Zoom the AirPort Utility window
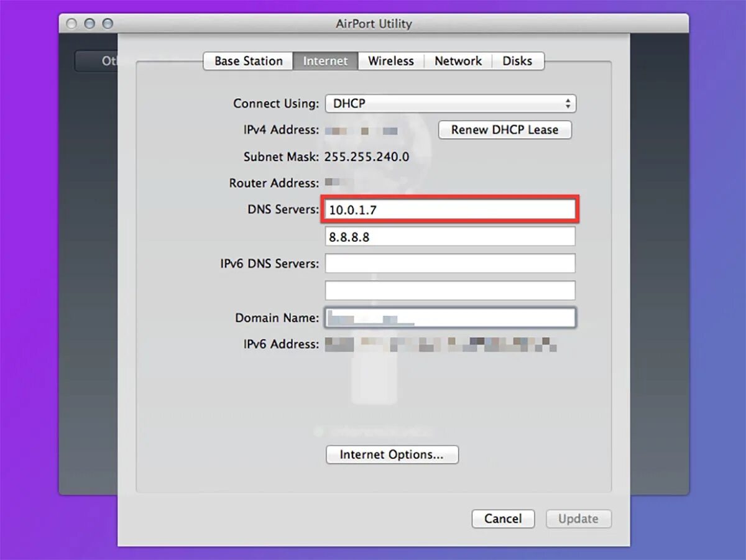The image size is (746, 560). (x=108, y=24)
